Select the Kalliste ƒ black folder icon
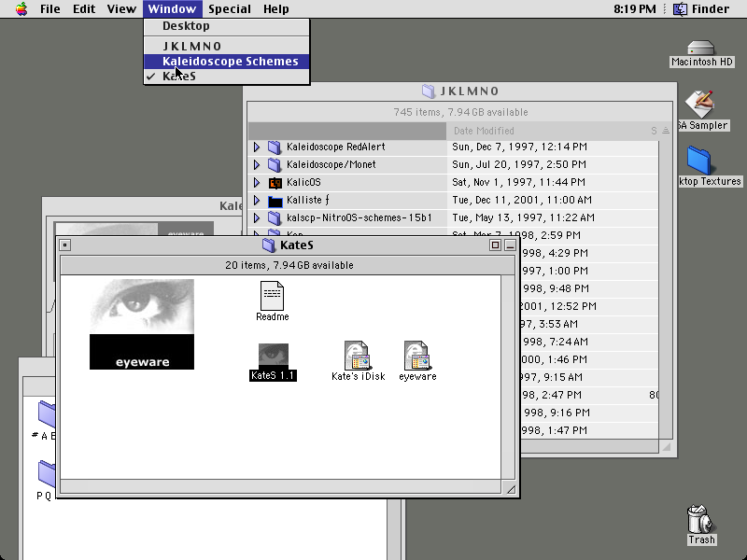 [x=275, y=201]
